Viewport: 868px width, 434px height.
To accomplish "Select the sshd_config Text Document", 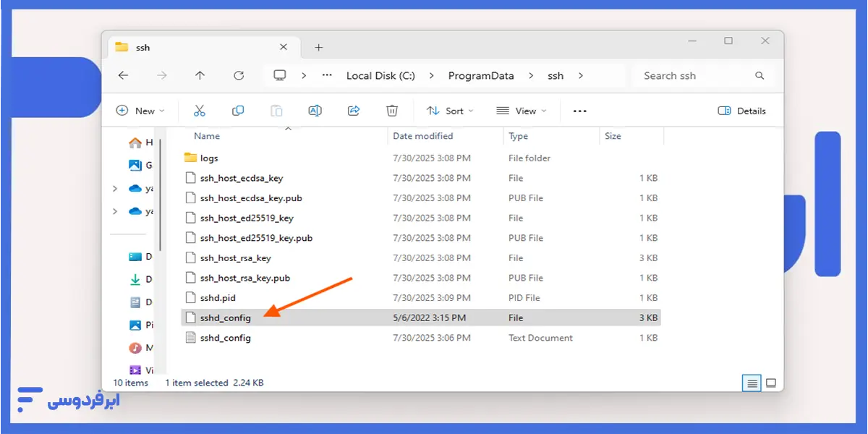I will (420, 338).
